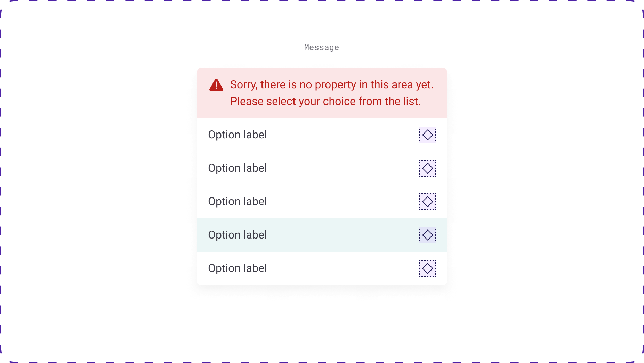Click 'Please select your choice from the list' line
This screenshot has width=644, height=363.
(325, 101)
